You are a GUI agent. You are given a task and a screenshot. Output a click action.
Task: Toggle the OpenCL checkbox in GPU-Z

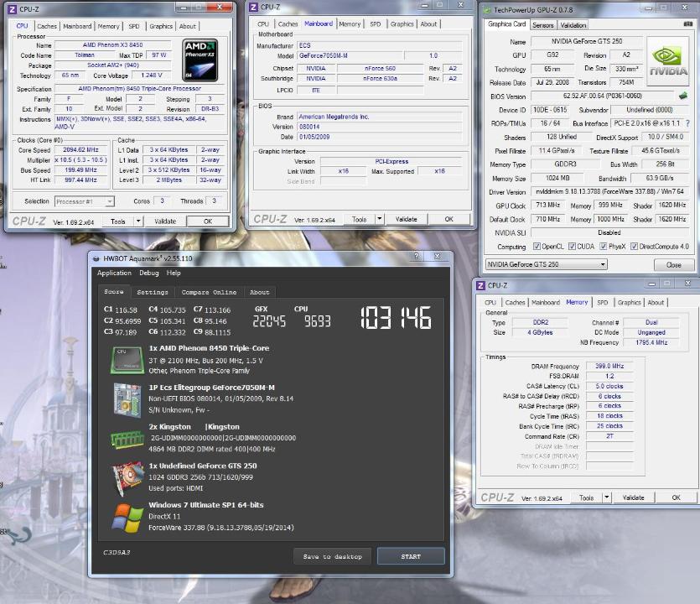pyautogui.click(x=537, y=246)
